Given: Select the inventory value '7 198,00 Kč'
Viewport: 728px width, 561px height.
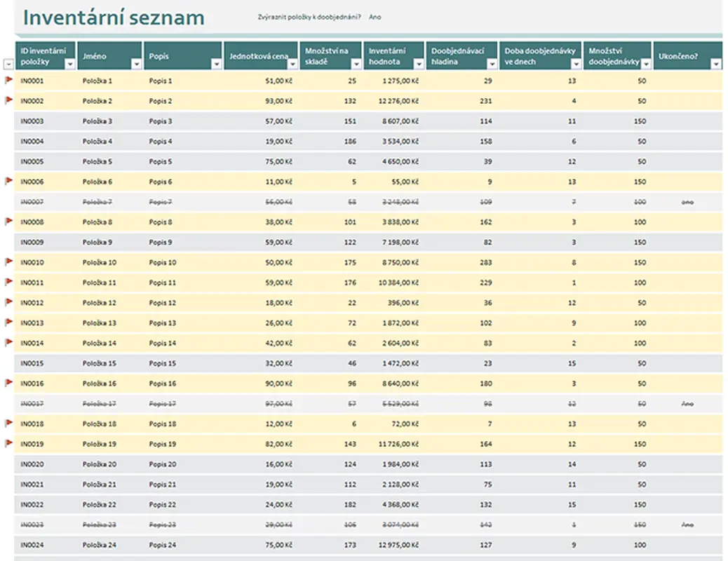Looking at the screenshot, I should 400,243.
